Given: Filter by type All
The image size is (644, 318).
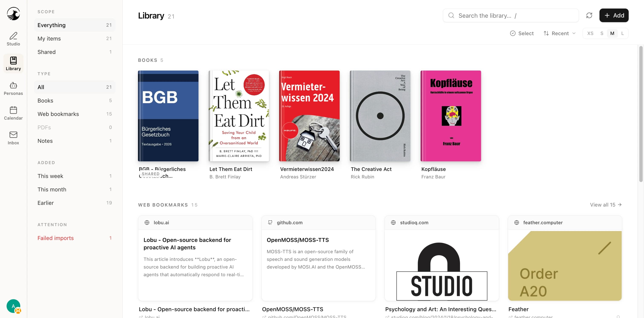Looking at the screenshot, I should coord(75,87).
